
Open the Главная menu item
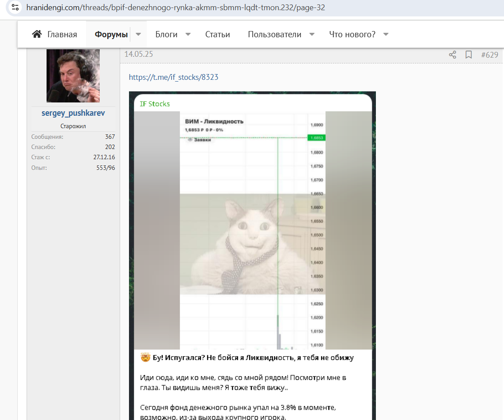62,35
